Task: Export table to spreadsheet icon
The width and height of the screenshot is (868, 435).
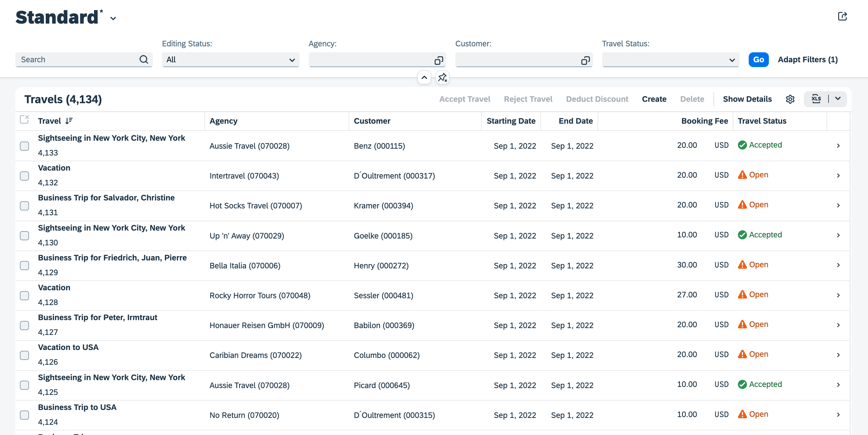Action: (x=816, y=99)
